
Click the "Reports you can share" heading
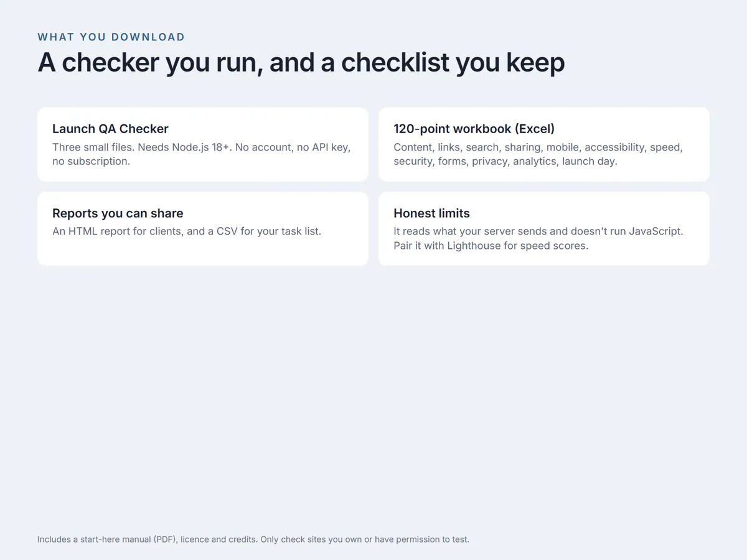(x=118, y=213)
